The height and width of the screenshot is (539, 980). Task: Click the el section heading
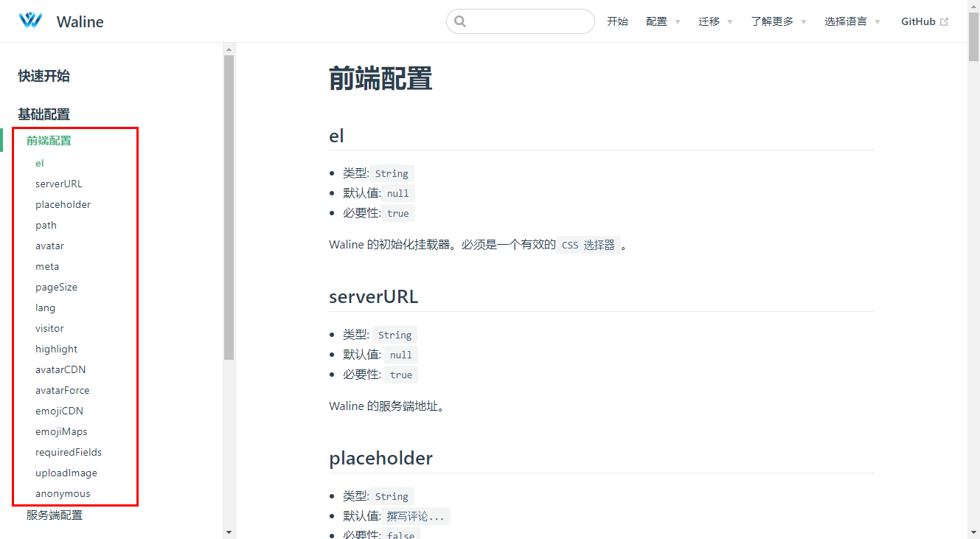click(x=336, y=136)
